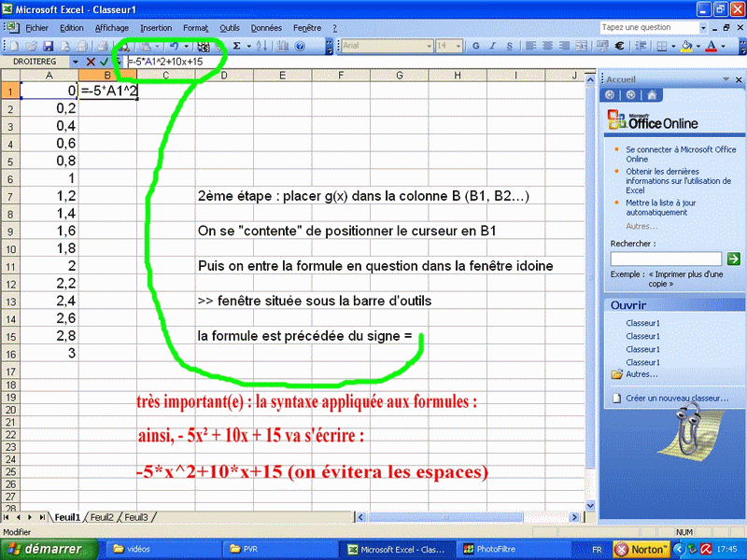Click the Tapez une question help box
The image size is (747, 560).
[649, 28]
